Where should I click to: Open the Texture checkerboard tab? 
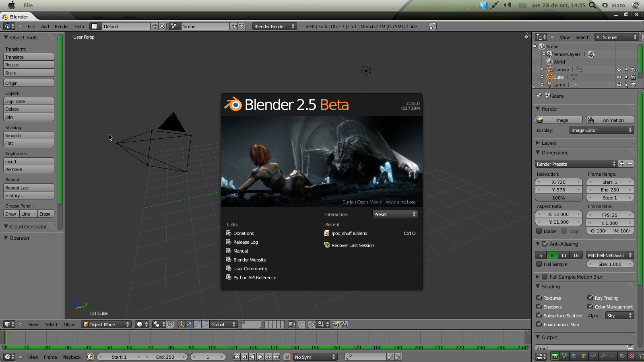click(x=632, y=356)
